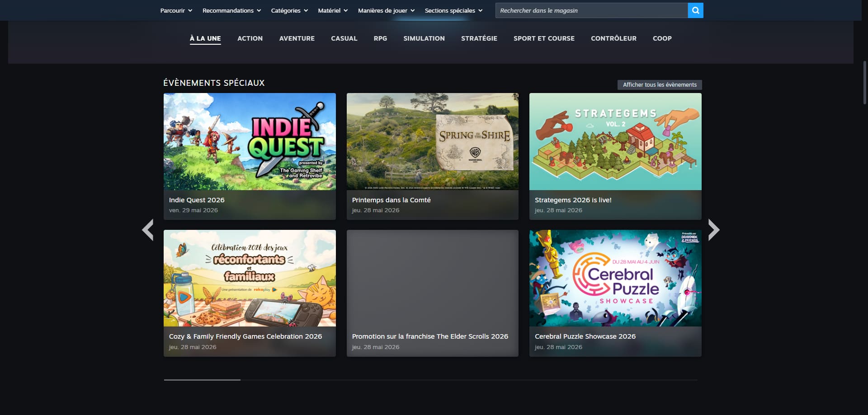The image size is (868, 415).
Task: Switch to the COOP tab
Action: (x=662, y=38)
